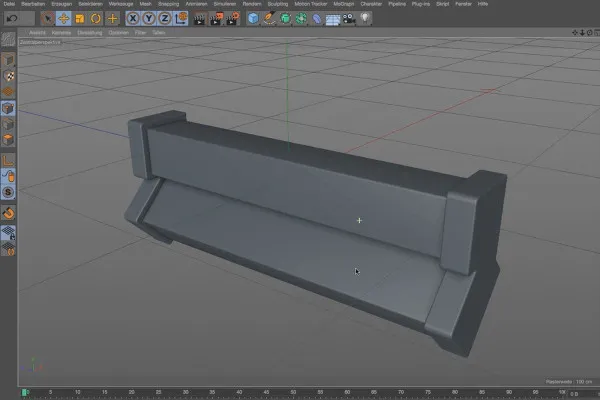Enable snapping with the magnet icon
The image size is (600, 400).
[8, 213]
